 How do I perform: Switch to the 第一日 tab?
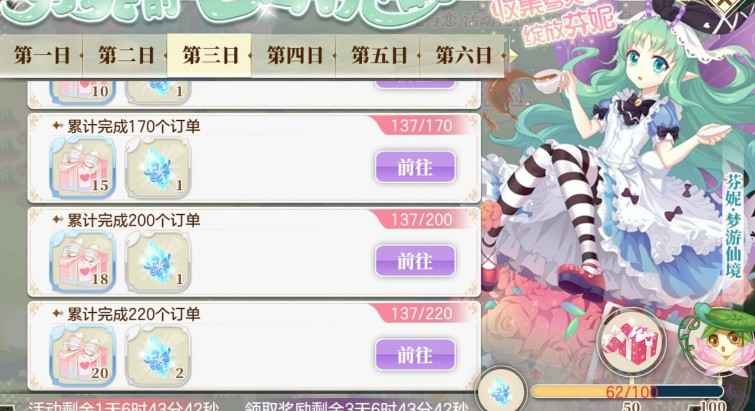pyautogui.click(x=42, y=55)
